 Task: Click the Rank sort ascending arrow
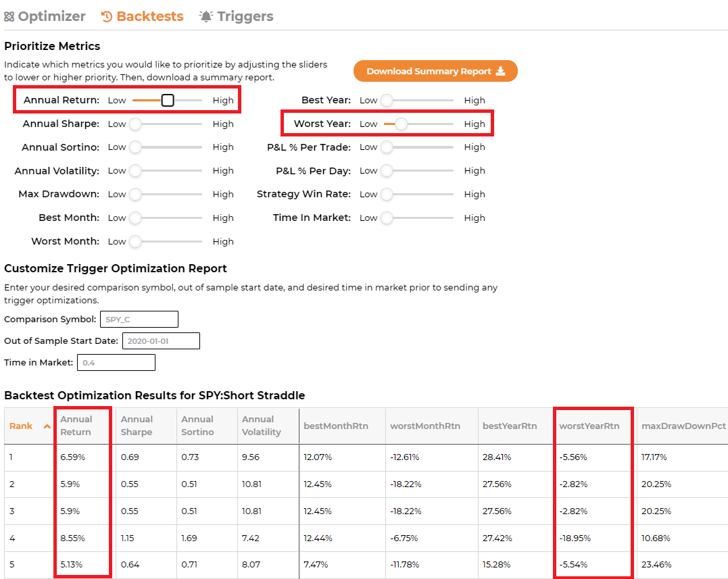coord(47,426)
